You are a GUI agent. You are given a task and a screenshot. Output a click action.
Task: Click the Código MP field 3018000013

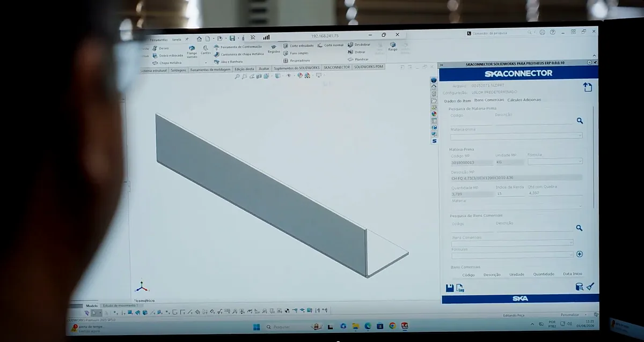[x=472, y=162]
